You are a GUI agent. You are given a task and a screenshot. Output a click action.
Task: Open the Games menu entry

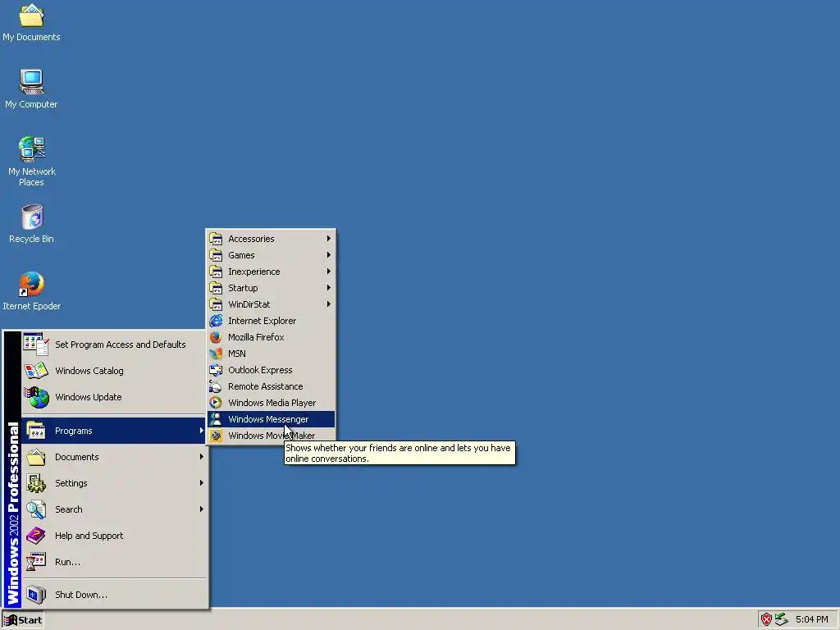point(271,255)
